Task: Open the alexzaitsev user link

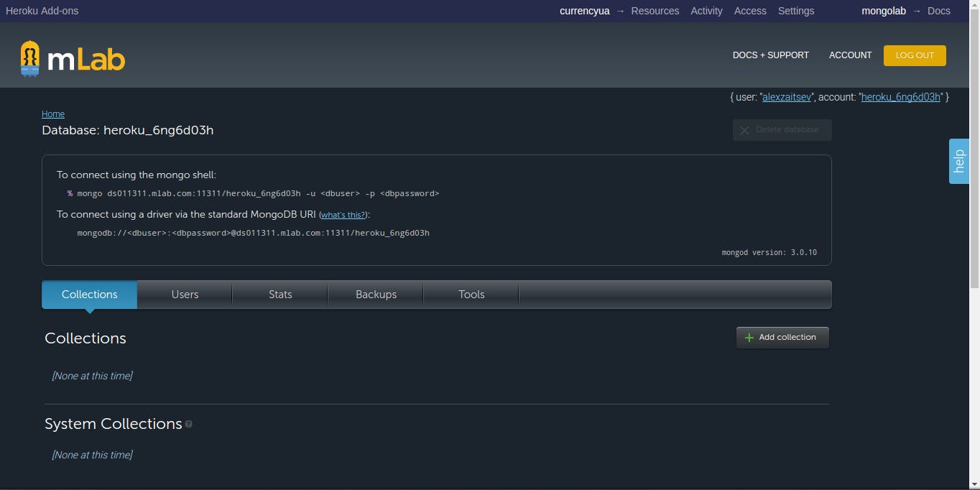Action: pos(787,97)
